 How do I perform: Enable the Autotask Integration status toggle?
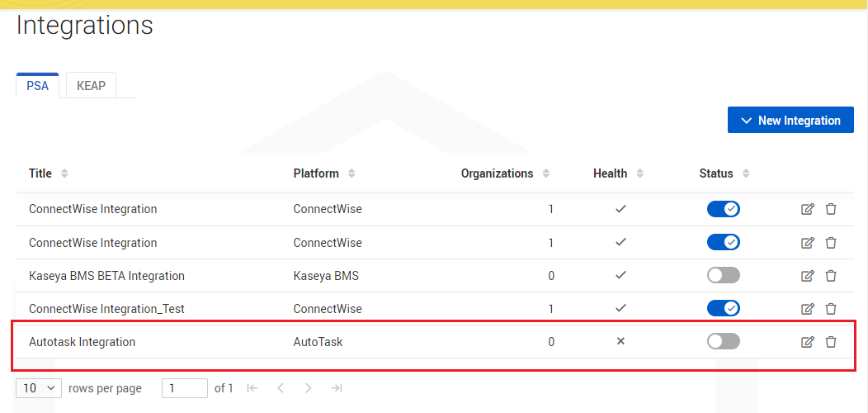point(723,341)
